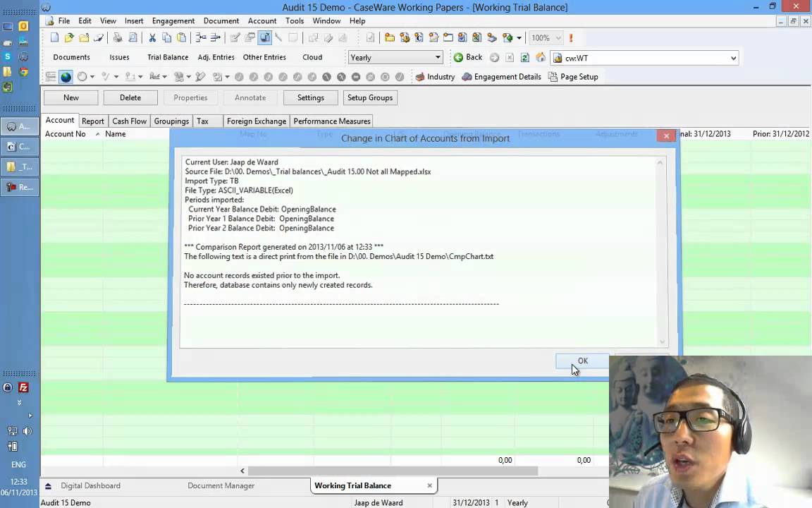Open the 100% zoom dropdown
This screenshot has height=508, width=812.
[558, 38]
